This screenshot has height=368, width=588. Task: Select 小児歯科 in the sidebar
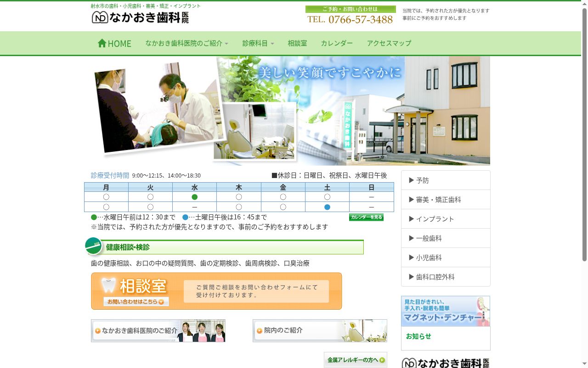446,258
